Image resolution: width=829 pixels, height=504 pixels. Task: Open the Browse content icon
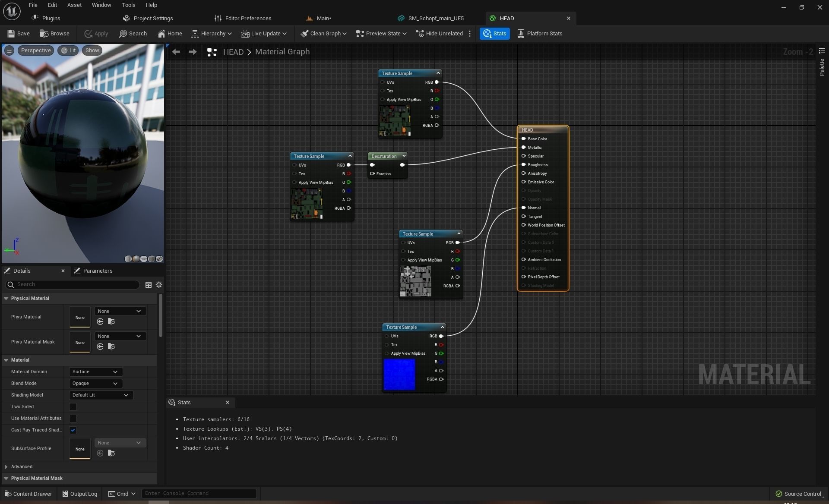[44, 34]
